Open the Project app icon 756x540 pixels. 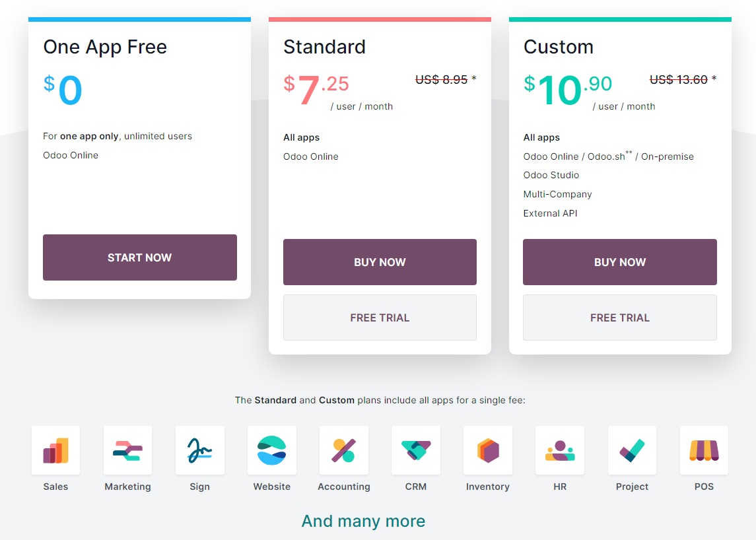pos(632,450)
